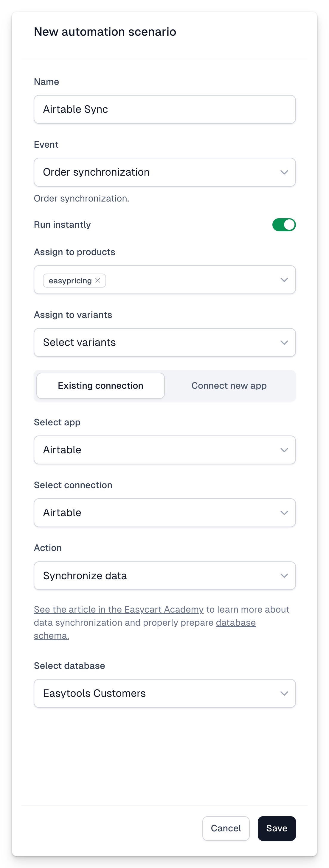
Task: Click chevron icon in Select variants field
Action: 284,342
